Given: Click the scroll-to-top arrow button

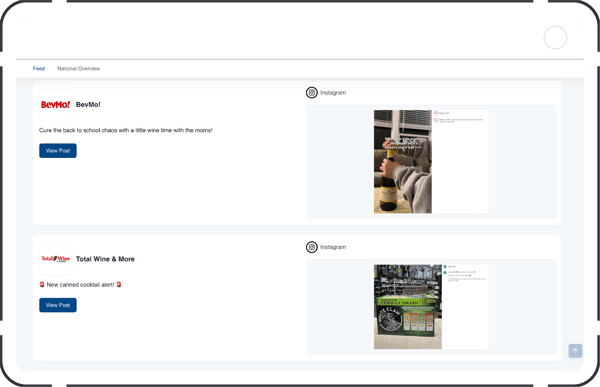Looking at the screenshot, I should (575, 351).
